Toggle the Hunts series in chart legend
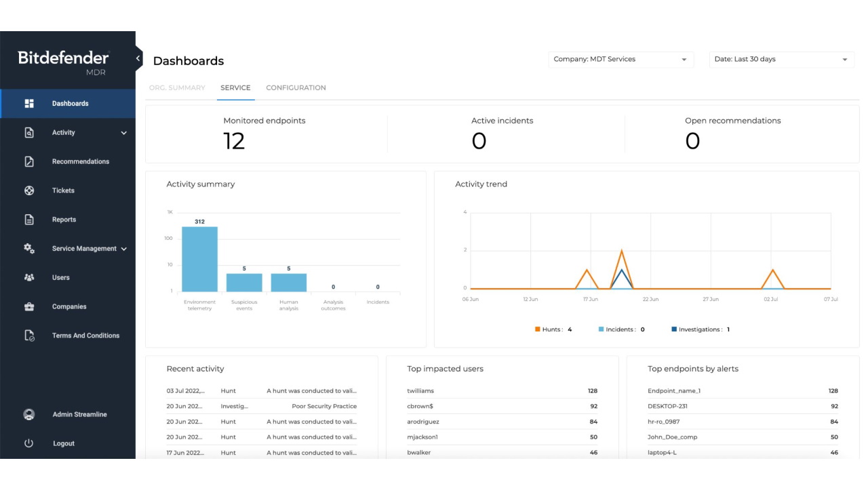 point(553,329)
